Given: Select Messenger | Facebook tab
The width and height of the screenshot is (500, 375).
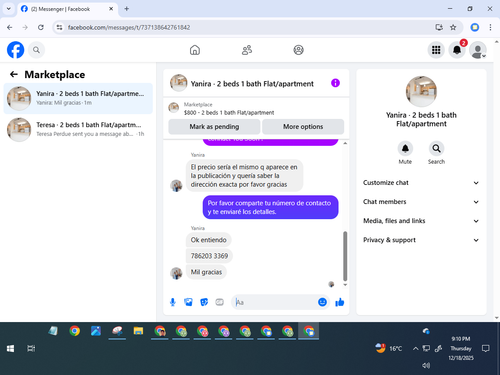Looking at the screenshot, I should (67, 9).
